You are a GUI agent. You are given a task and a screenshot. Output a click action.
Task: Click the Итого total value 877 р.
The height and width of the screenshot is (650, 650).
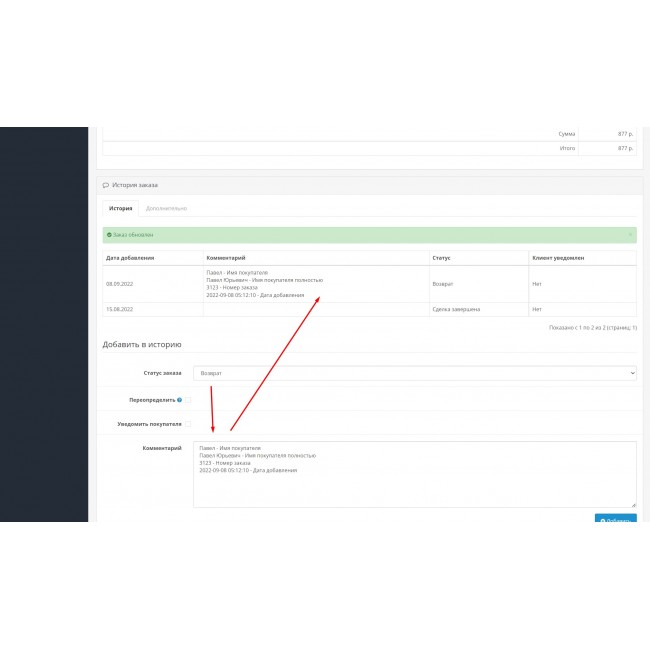[625, 148]
